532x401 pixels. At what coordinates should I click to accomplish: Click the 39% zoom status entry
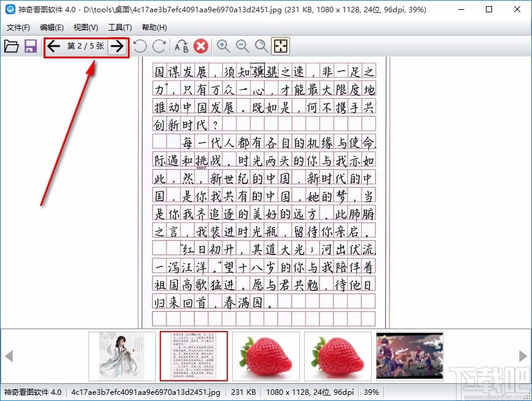371,392
